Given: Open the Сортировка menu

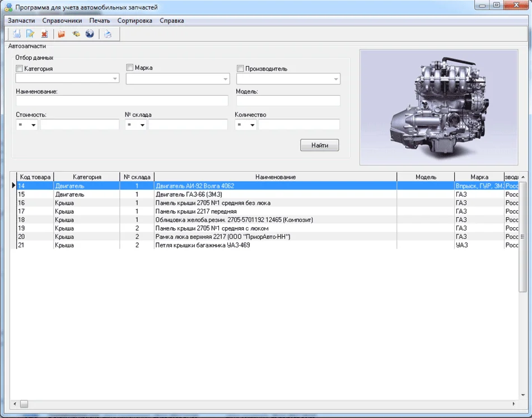Looking at the screenshot, I should coord(134,21).
